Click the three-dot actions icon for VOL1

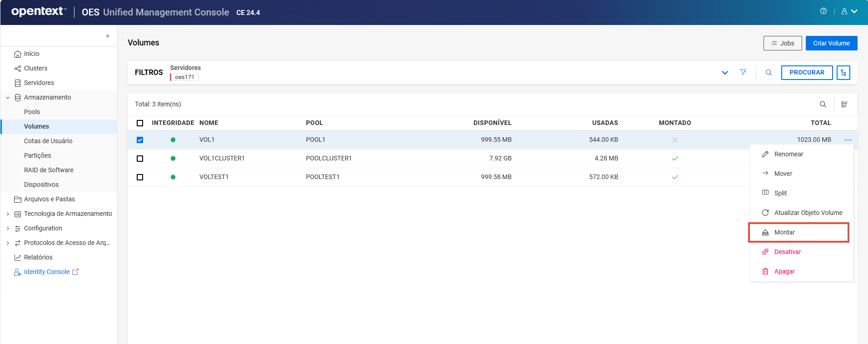(848, 140)
